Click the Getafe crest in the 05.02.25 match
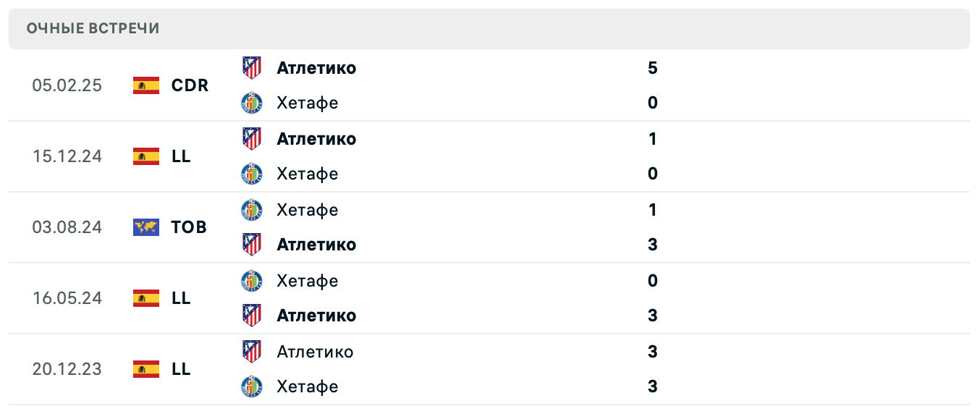 click(251, 103)
